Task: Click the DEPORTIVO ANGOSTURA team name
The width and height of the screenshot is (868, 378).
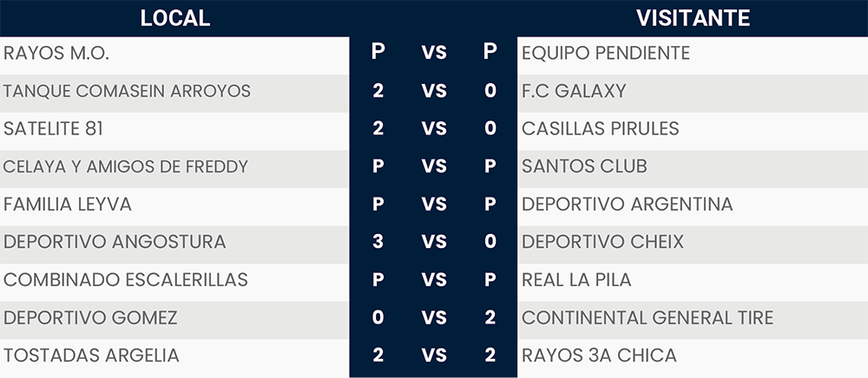Action: point(115,242)
